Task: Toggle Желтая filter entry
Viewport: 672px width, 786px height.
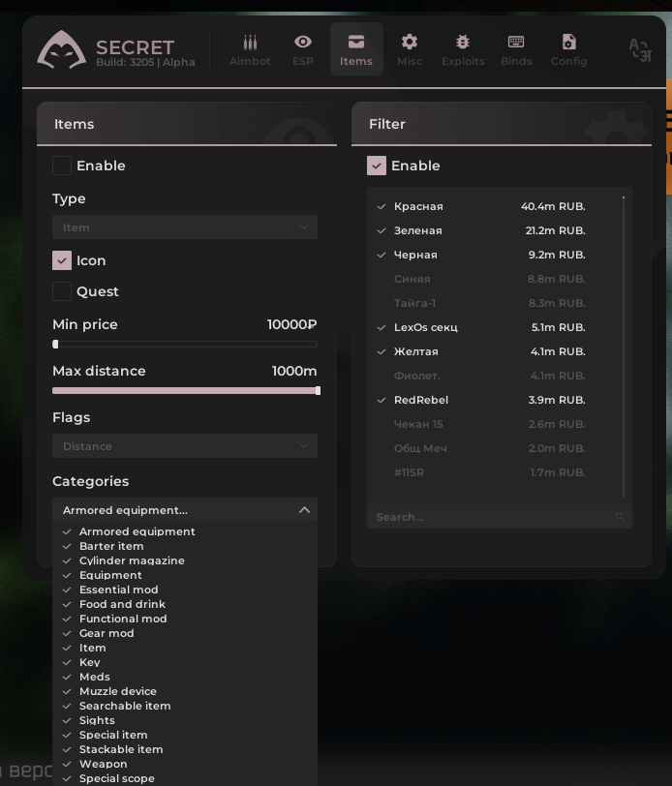Action: (481, 351)
